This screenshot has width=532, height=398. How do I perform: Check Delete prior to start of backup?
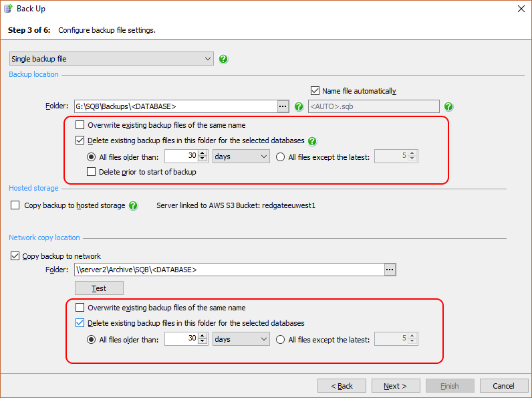92,172
